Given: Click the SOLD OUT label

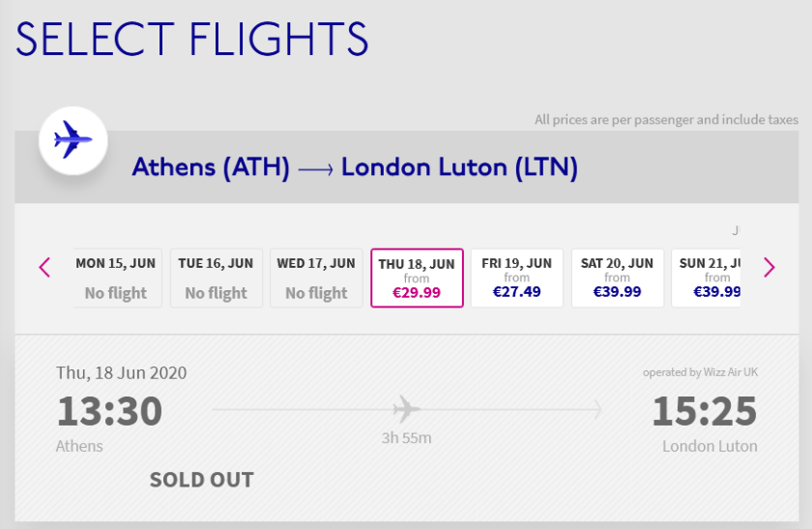Looking at the screenshot, I should coord(201,480).
